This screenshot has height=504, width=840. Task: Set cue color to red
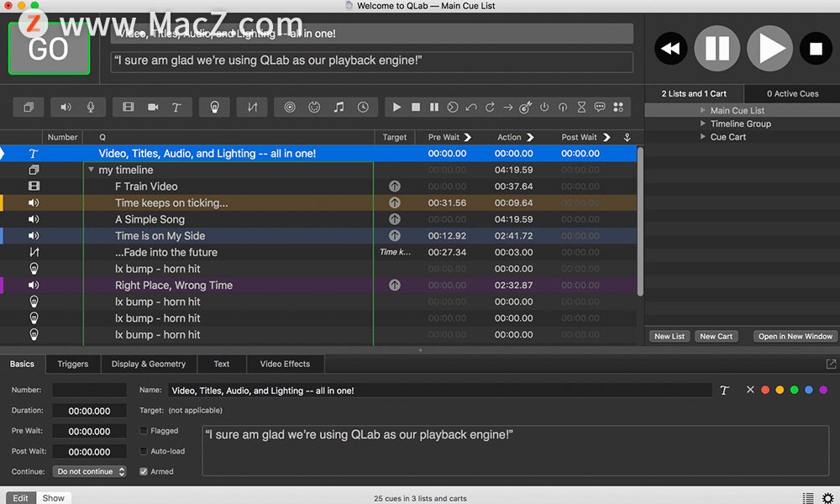click(765, 390)
